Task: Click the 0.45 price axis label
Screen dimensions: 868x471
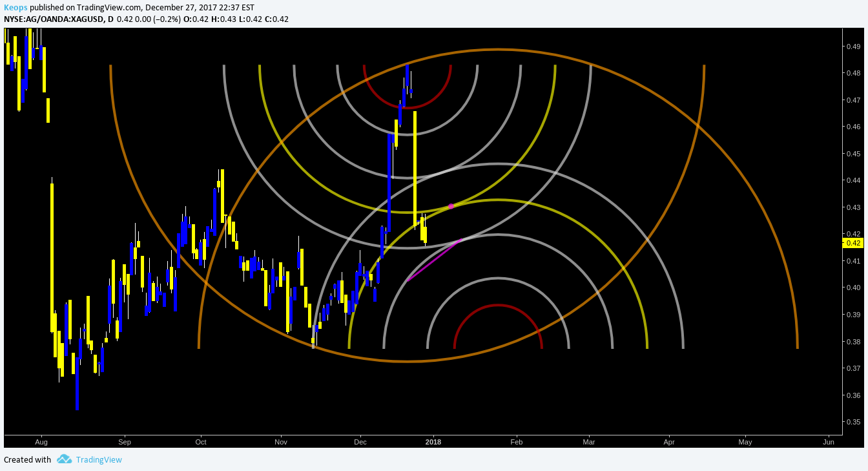Action: tap(853, 154)
